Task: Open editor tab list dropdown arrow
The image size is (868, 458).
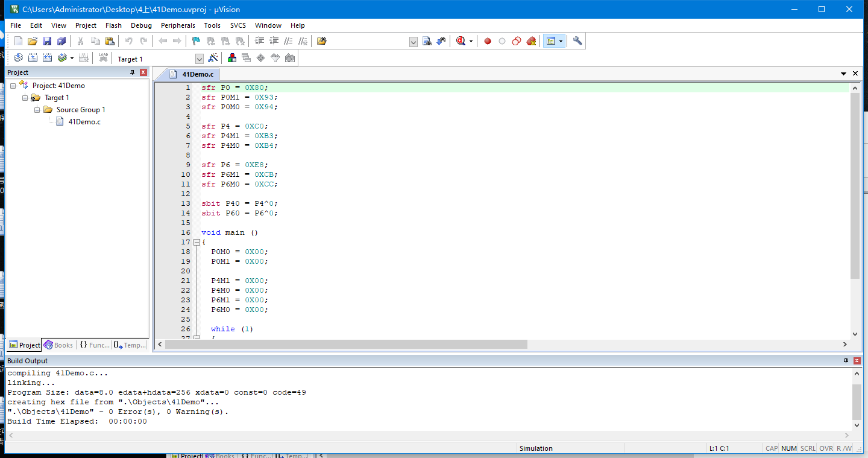Action: [x=844, y=74]
